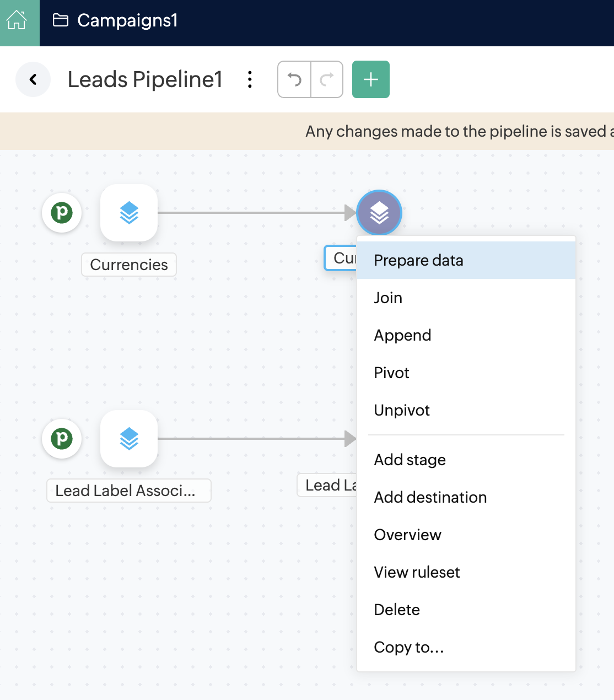This screenshot has width=614, height=700.
Task: Click the purple stage node icon
Action: (x=379, y=213)
